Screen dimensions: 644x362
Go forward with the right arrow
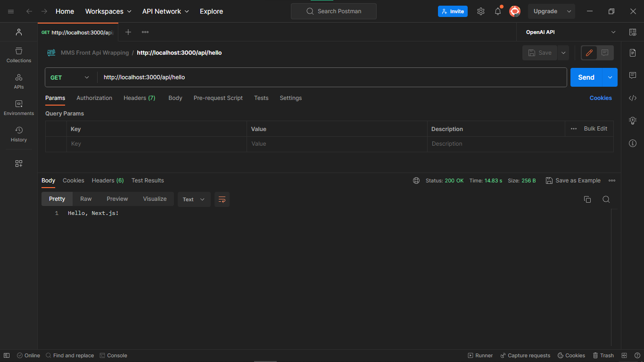[x=44, y=11]
